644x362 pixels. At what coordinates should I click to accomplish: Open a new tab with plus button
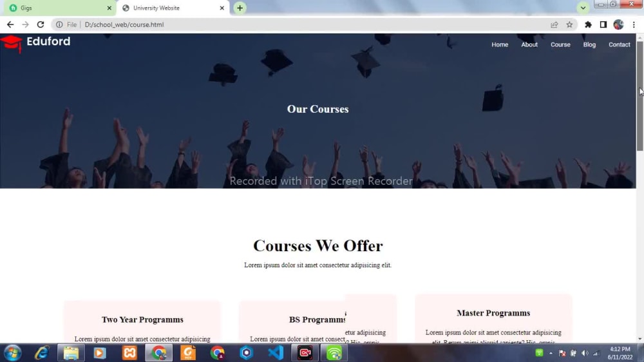(x=240, y=8)
